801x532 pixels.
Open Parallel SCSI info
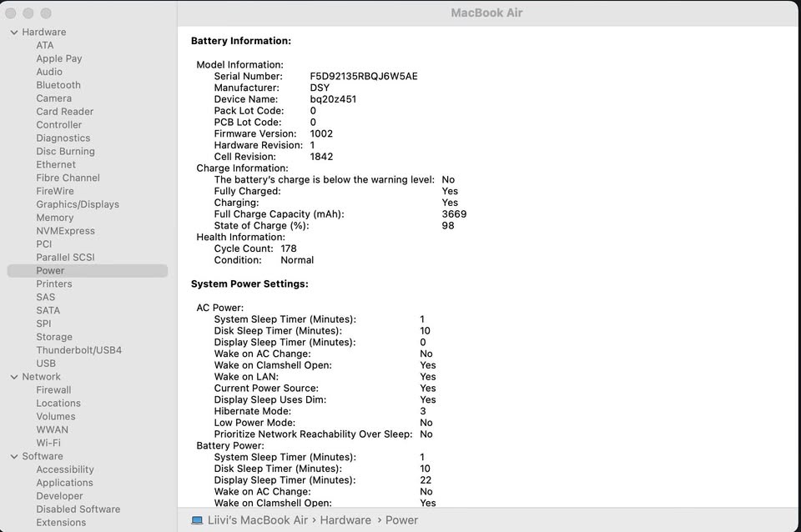point(65,258)
